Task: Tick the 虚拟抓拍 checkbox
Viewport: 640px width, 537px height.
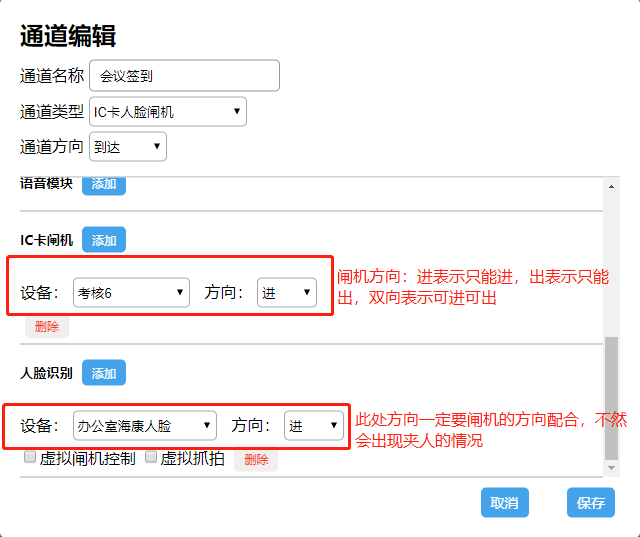Action: 152,457
